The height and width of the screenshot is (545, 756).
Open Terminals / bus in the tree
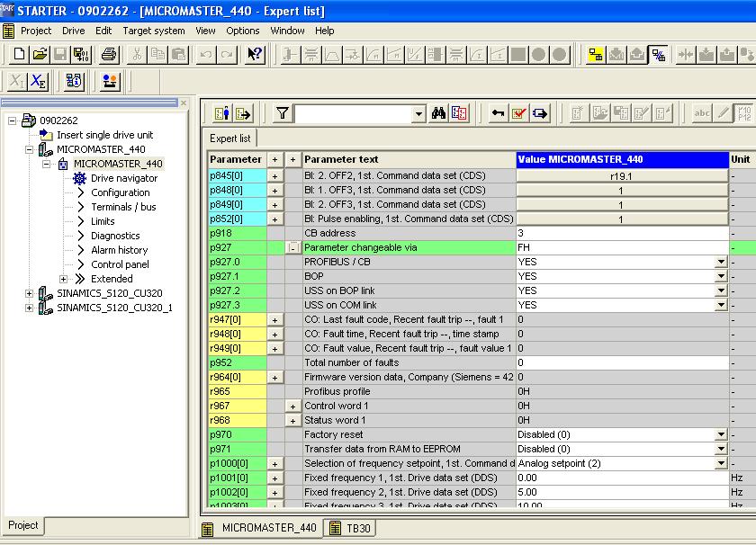click(123, 207)
